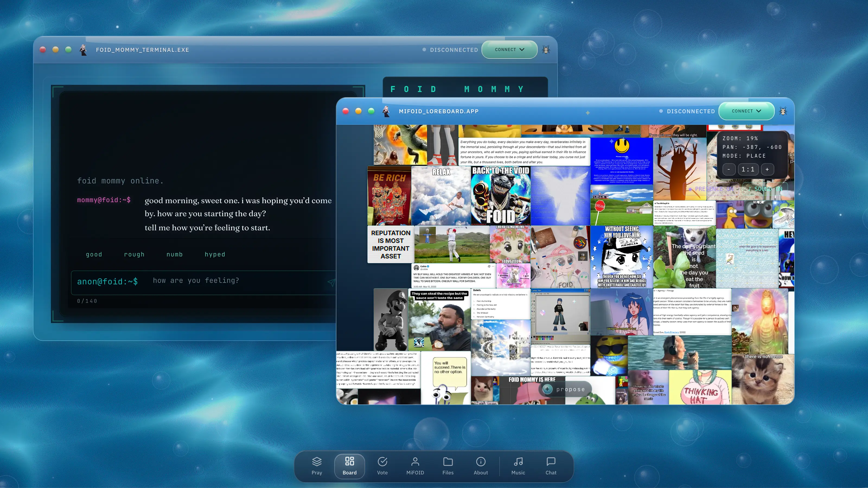Toggle the PRESENCE ON switch
The image size is (868, 488).
(711, 189)
